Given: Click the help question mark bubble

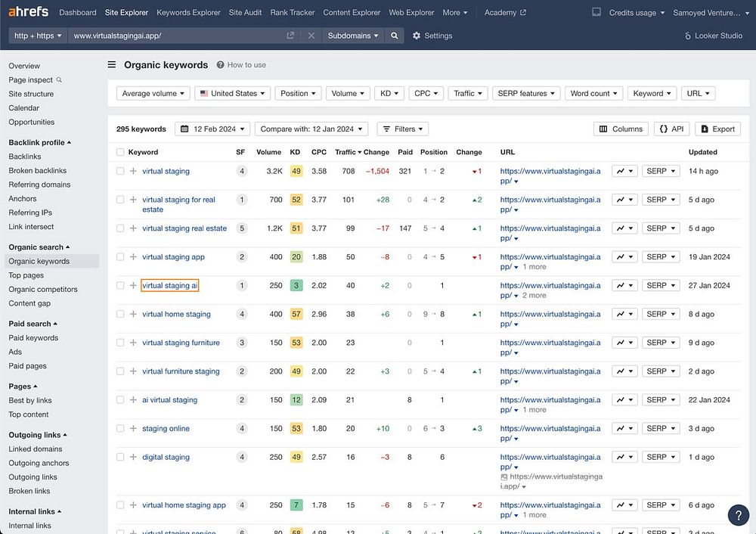Looking at the screenshot, I should click(x=738, y=515).
